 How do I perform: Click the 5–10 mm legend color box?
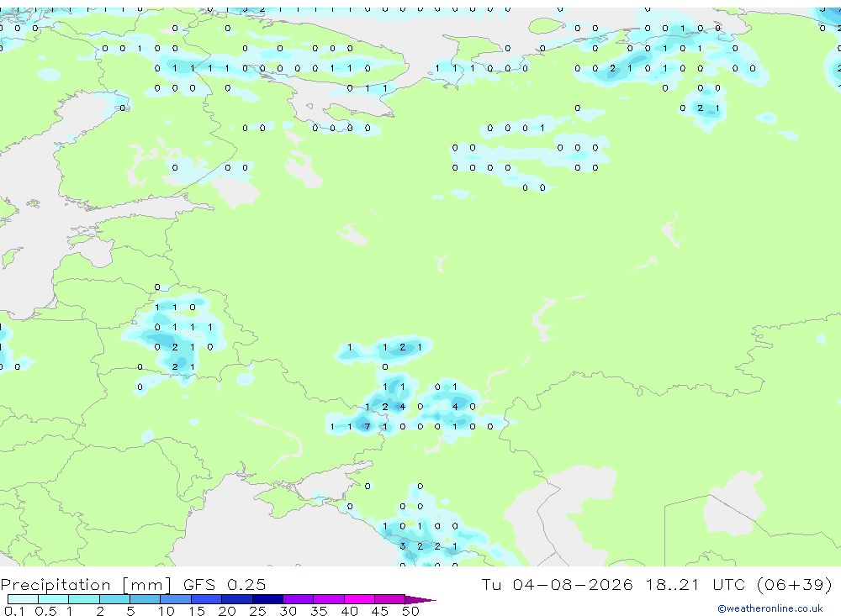point(145,599)
